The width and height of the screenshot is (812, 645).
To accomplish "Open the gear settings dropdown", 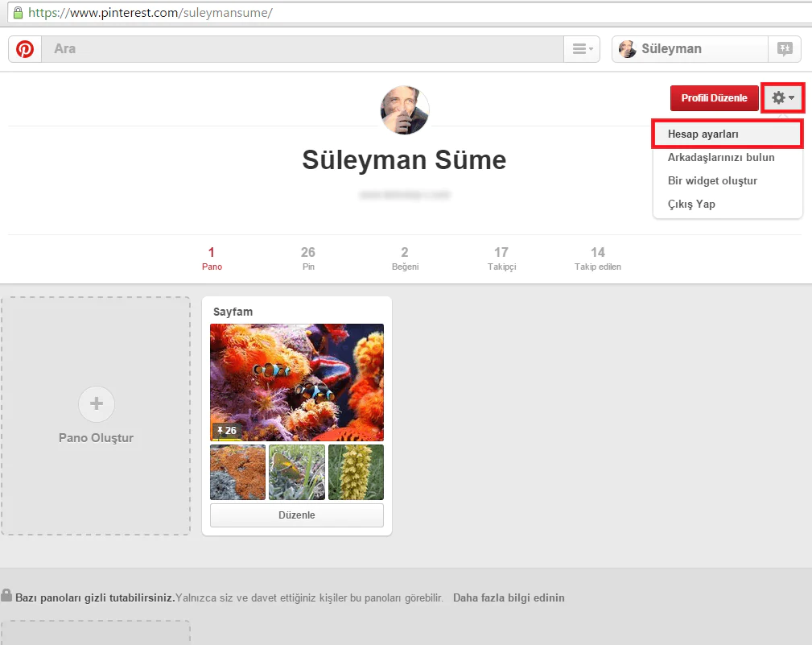I will click(782, 98).
